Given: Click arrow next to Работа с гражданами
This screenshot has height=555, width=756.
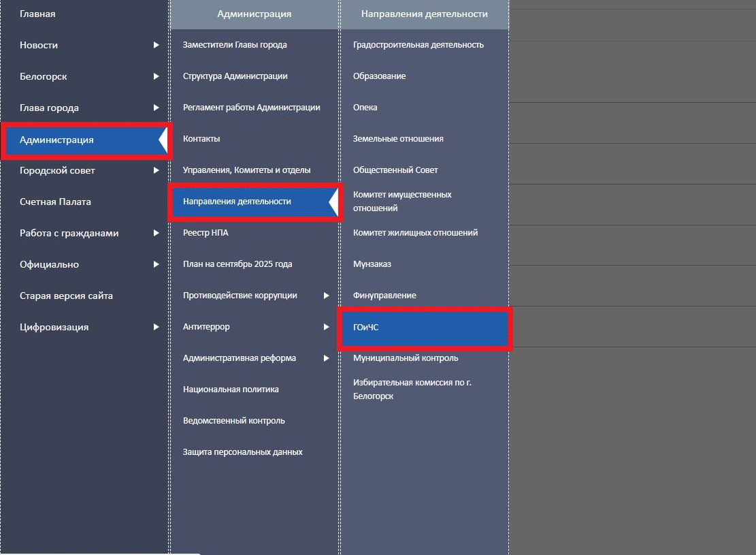Looking at the screenshot, I should click(156, 233).
